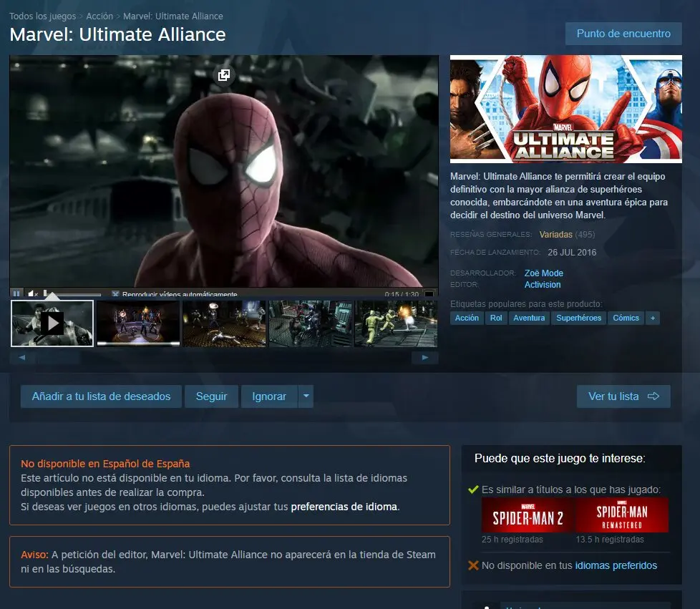Click Ver tu lista button
The image size is (700, 609).
coord(623,396)
